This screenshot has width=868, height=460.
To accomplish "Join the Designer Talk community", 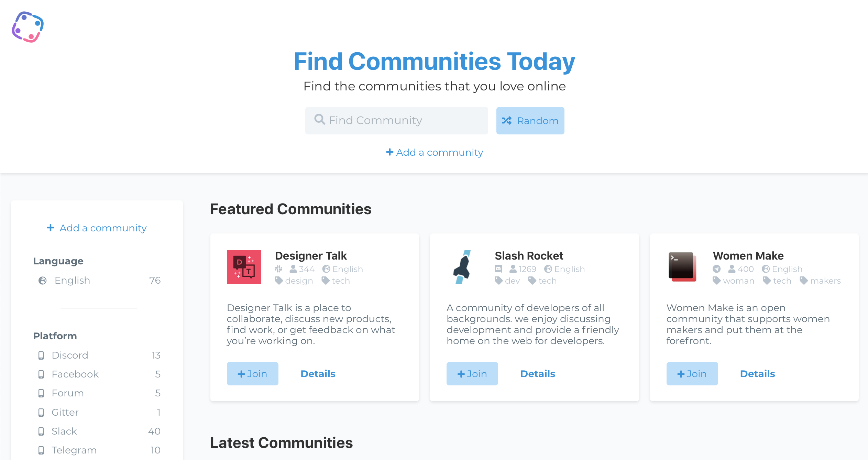I will click(252, 374).
